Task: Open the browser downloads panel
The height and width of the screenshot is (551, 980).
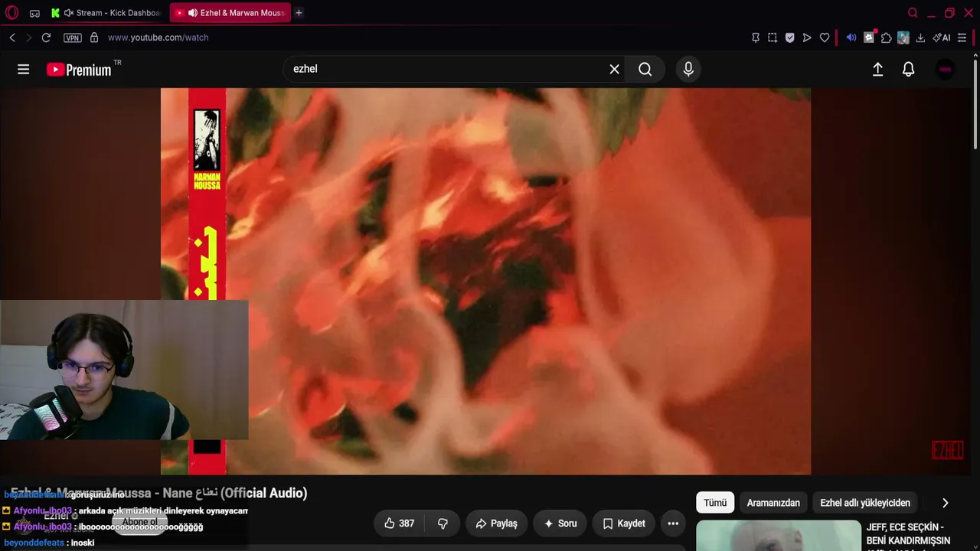Action: [x=920, y=37]
